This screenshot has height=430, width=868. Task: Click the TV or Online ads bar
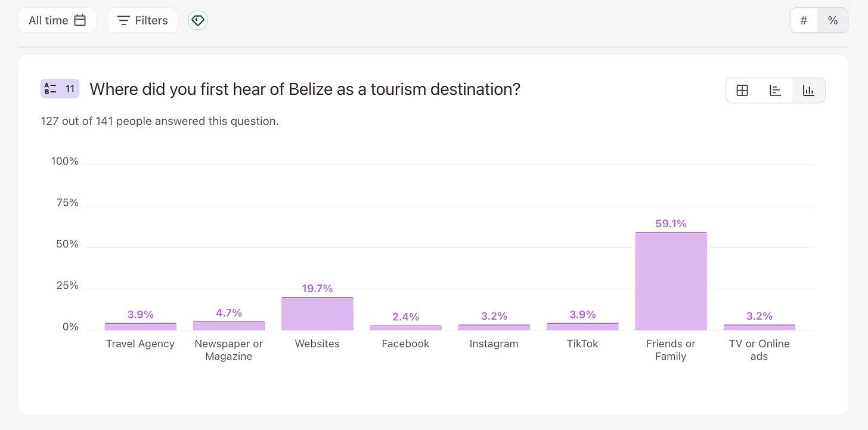click(x=759, y=327)
